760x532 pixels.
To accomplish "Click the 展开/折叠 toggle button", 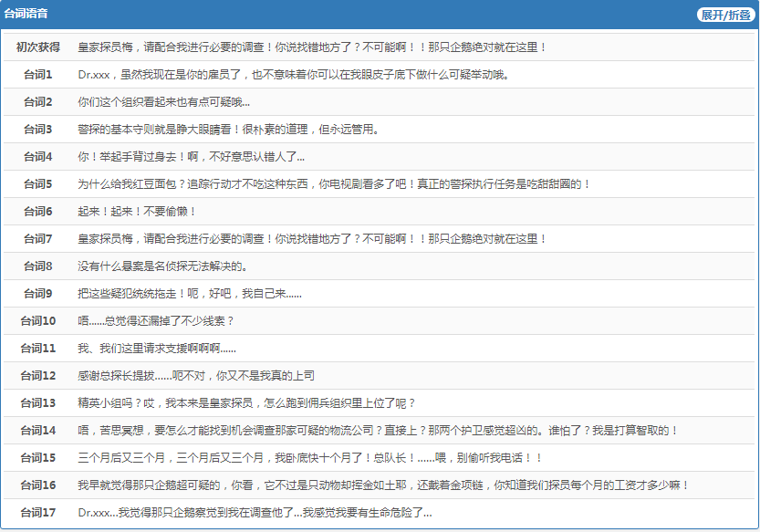I will click(726, 15).
